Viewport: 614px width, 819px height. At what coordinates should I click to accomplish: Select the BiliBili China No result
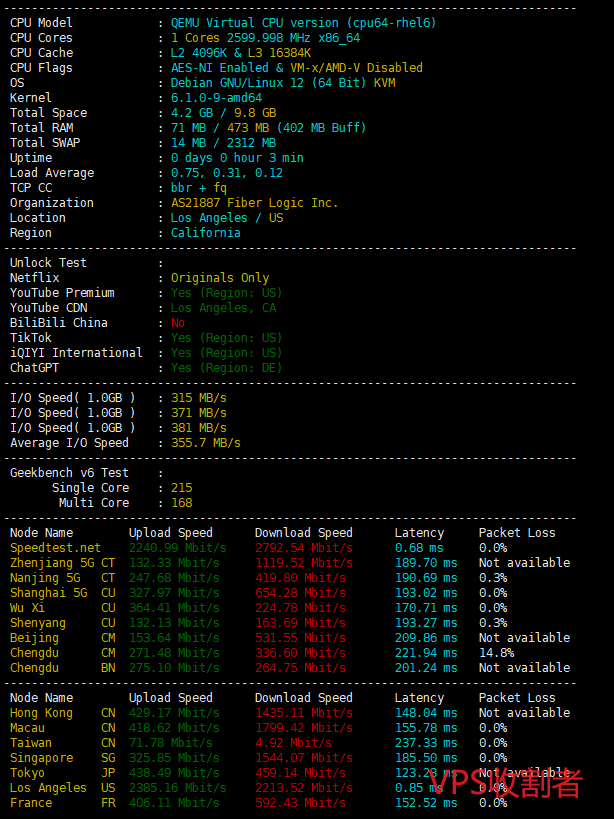point(177,323)
